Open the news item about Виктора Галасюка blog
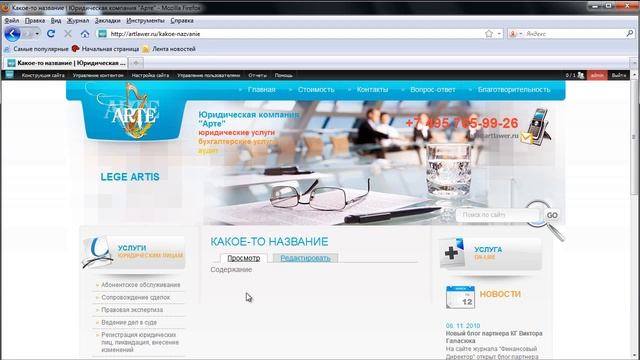The width and height of the screenshot is (640, 360). pos(494,337)
